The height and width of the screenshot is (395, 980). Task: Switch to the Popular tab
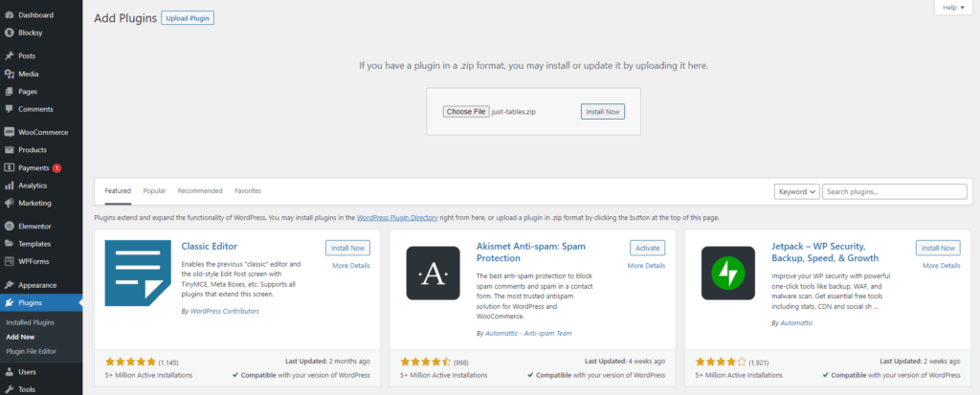point(154,190)
